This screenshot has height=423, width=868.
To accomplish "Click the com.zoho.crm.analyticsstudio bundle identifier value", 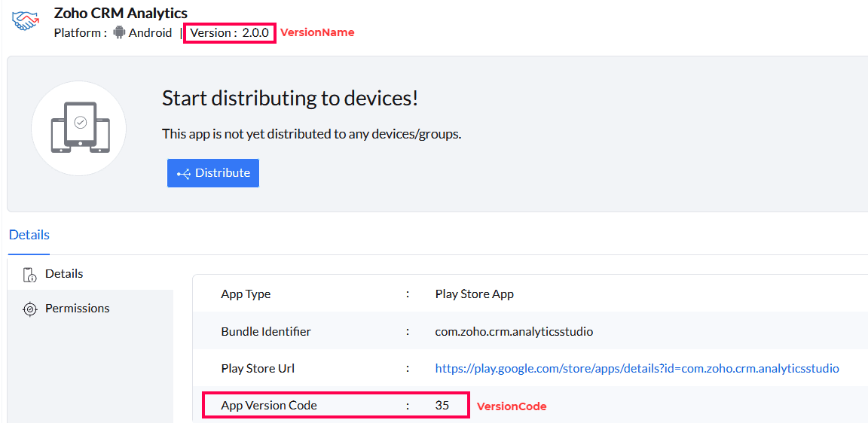I will coord(515,332).
